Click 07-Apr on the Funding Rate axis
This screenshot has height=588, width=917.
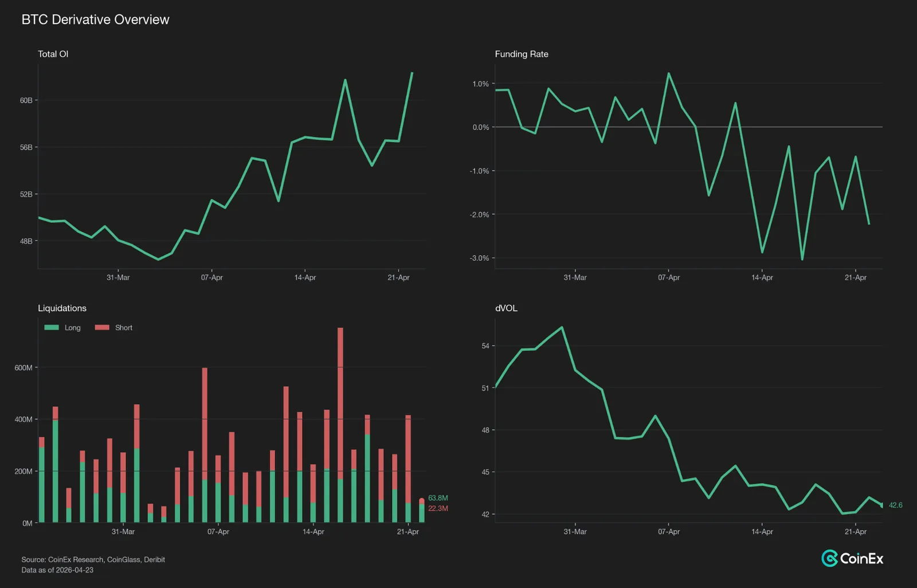tap(668, 277)
